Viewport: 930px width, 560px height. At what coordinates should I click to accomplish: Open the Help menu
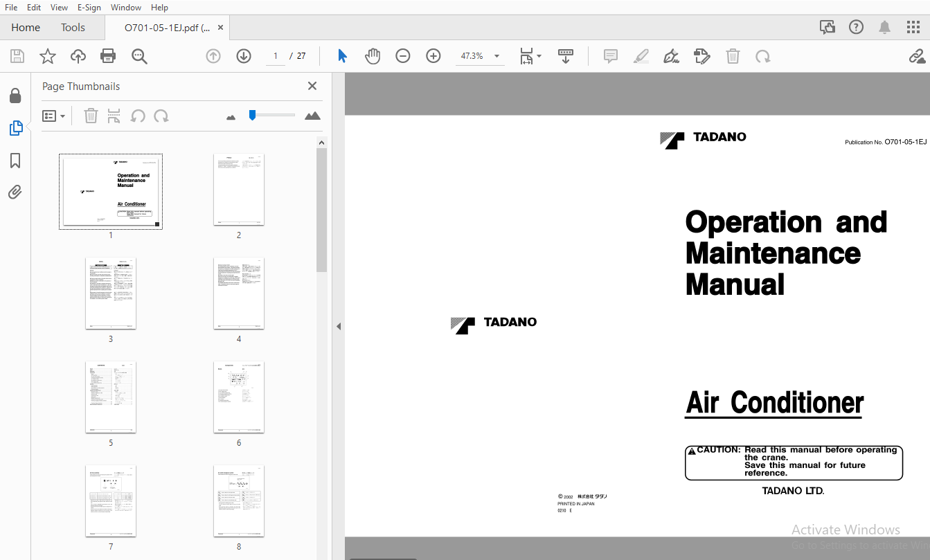pyautogui.click(x=159, y=7)
